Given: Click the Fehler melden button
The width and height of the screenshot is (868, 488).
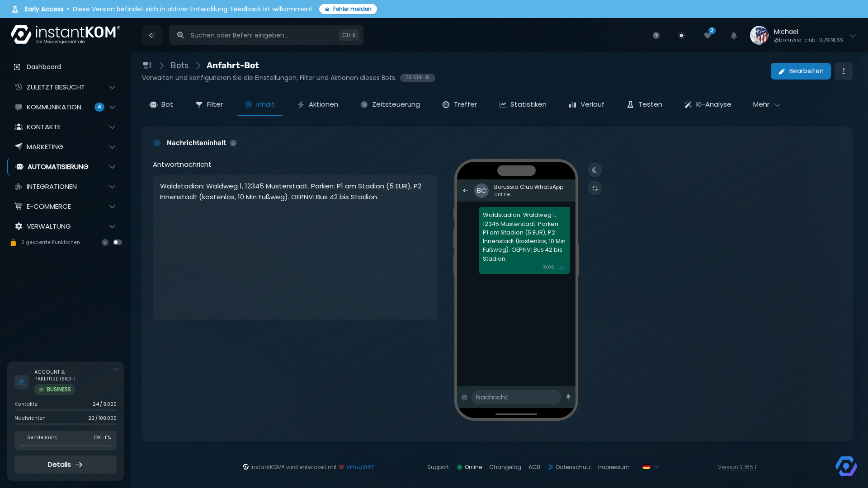Looking at the screenshot, I should click(x=348, y=9).
